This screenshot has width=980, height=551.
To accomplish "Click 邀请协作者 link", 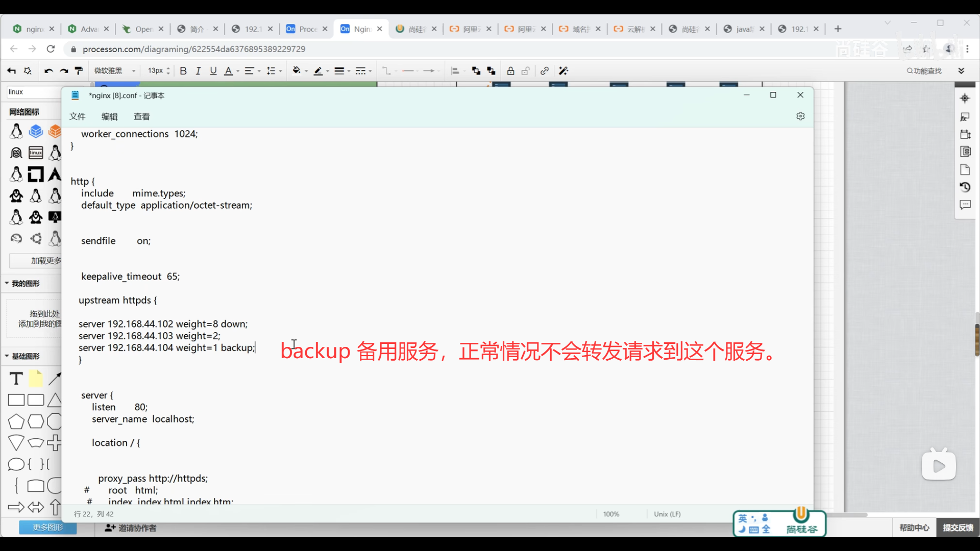I will (x=131, y=528).
